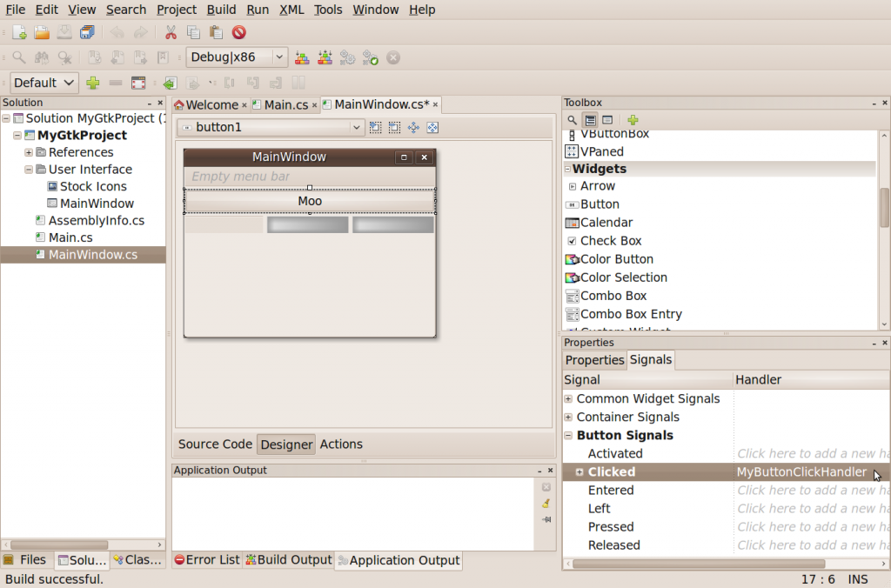Image resolution: width=891 pixels, height=588 pixels.
Task: Collapse the User Interface folder node
Action: click(x=29, y=170)
